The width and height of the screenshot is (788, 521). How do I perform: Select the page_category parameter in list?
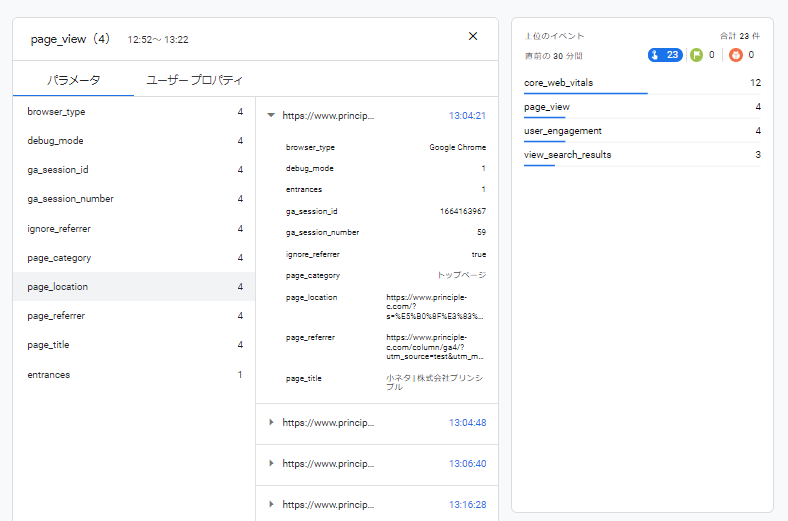pyautogui.click(x=59, y=258)
